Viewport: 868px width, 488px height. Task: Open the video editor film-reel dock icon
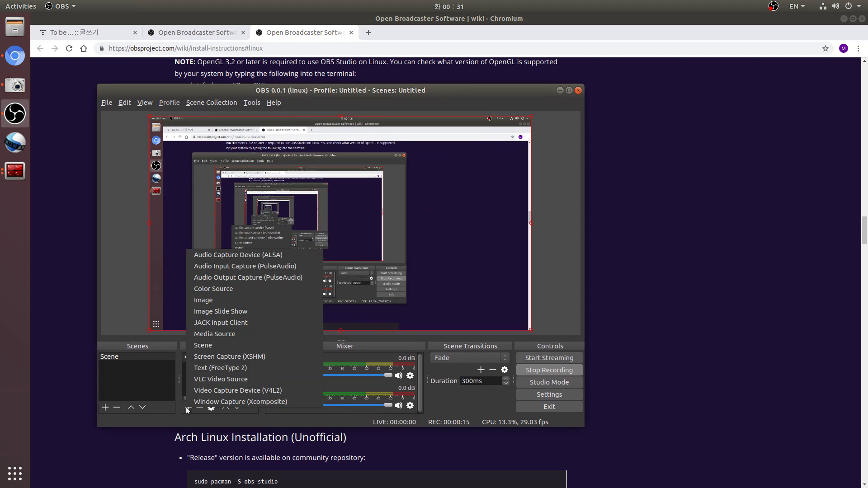[x=15, y=142]
